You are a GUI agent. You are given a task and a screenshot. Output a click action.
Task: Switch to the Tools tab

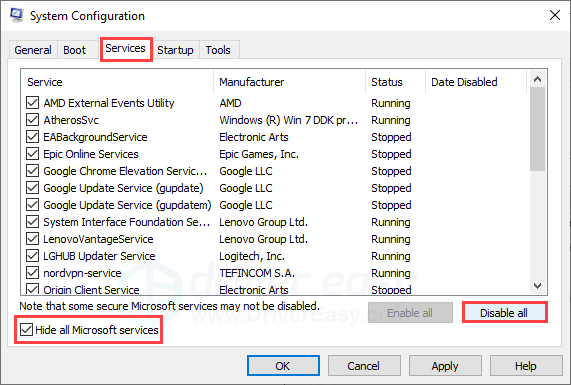tap(218, 50)
